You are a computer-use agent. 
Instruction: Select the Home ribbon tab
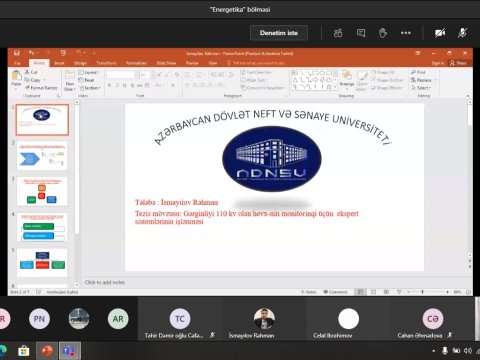39,63
